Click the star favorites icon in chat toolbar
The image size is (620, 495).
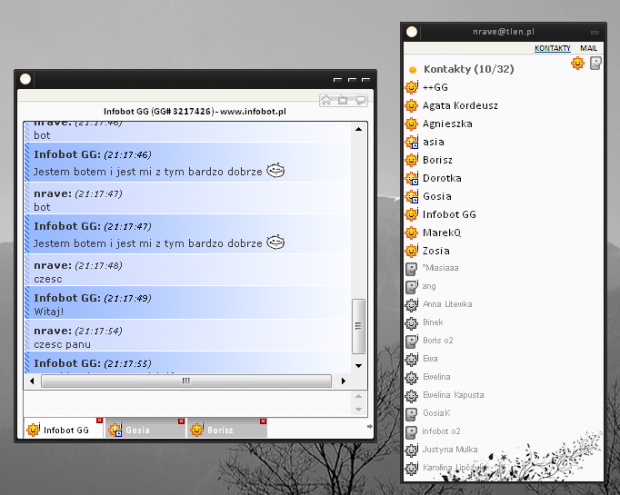[326, 100]
